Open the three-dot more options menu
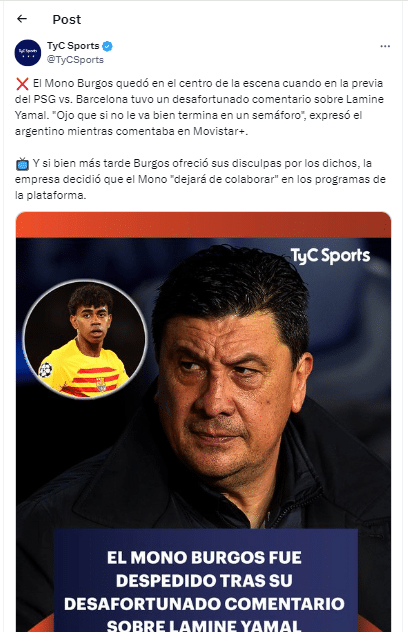The width and height of the screenshot is (408, 632). tap(385, 46)
